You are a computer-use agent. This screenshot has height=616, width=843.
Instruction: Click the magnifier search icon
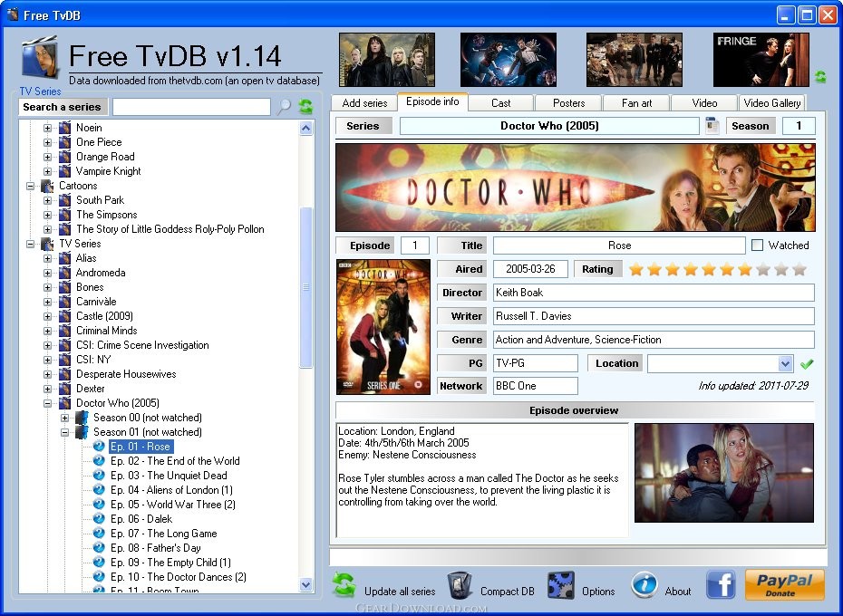pos(284,106)
